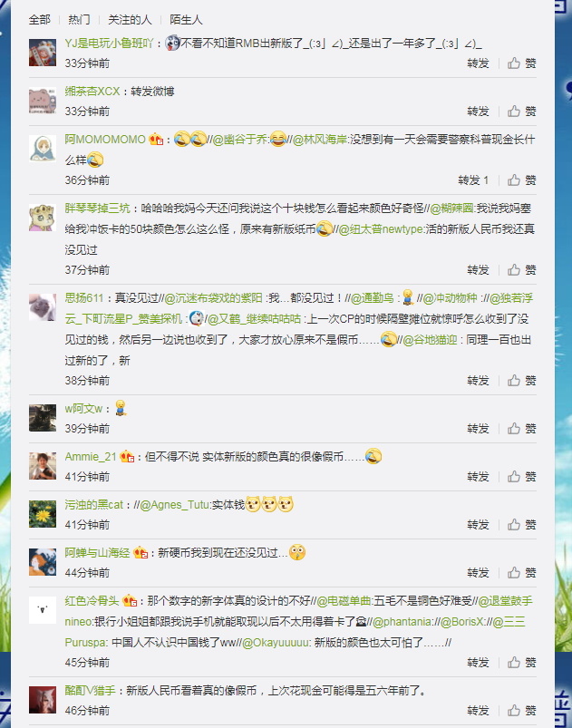Viewport: 572px width, 728px height.
Task: Open the VIP badge next to 红色冷骨头
Action: (x=130, y=601)
